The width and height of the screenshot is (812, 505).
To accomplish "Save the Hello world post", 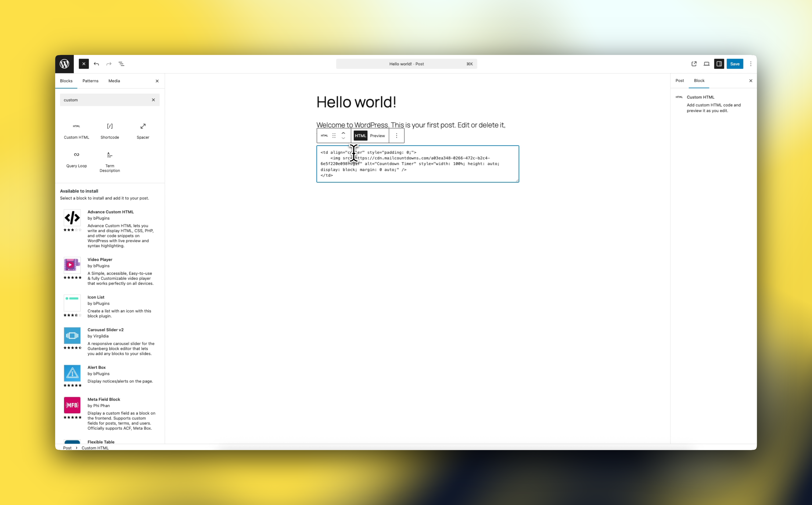I will 735,64.
